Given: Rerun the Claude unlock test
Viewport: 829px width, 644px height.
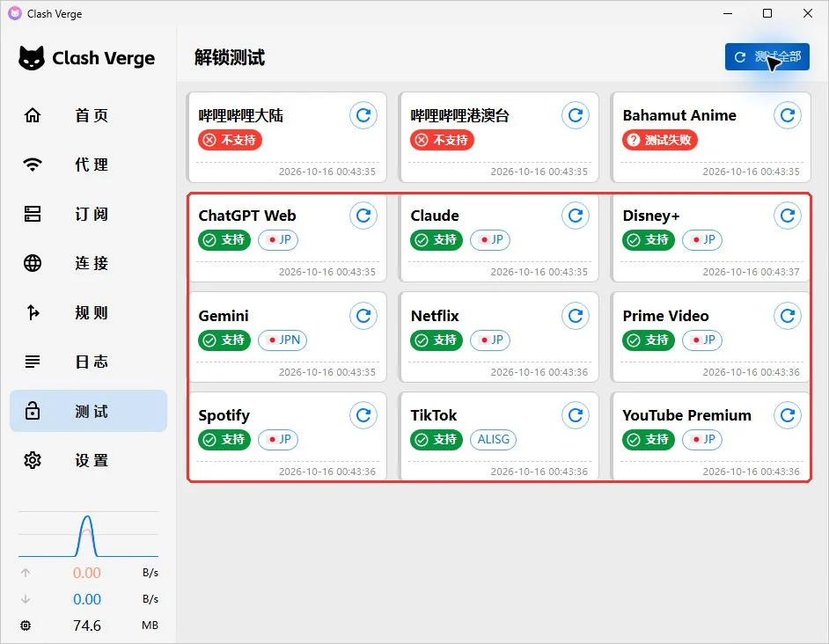Looking at the screenshot, I should pos(576,216).
